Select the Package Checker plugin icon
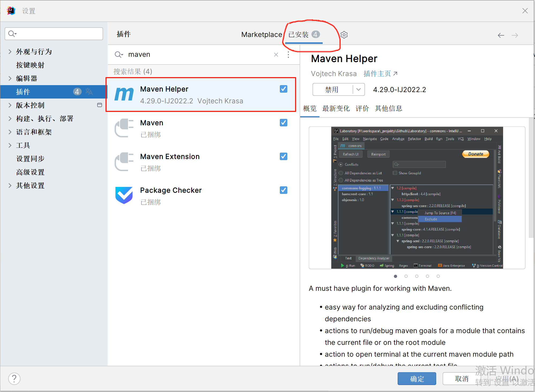This screenshot has height=392, width=535. click(x=124, y=195)
